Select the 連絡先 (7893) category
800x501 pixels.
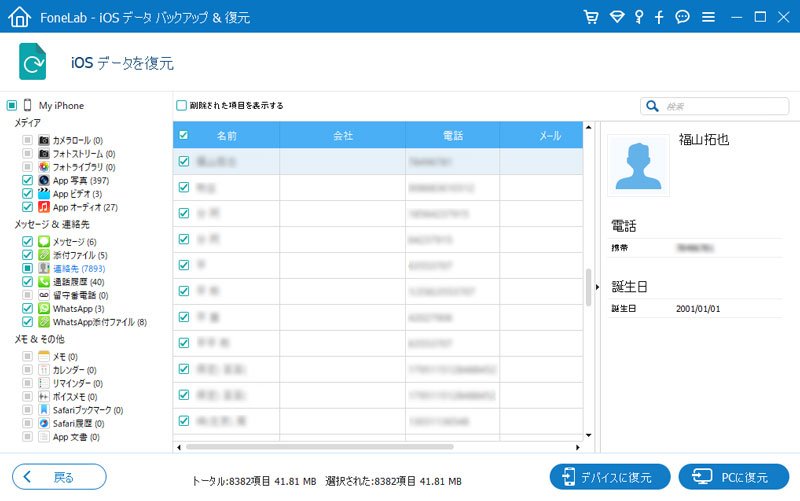pos(79,268)
